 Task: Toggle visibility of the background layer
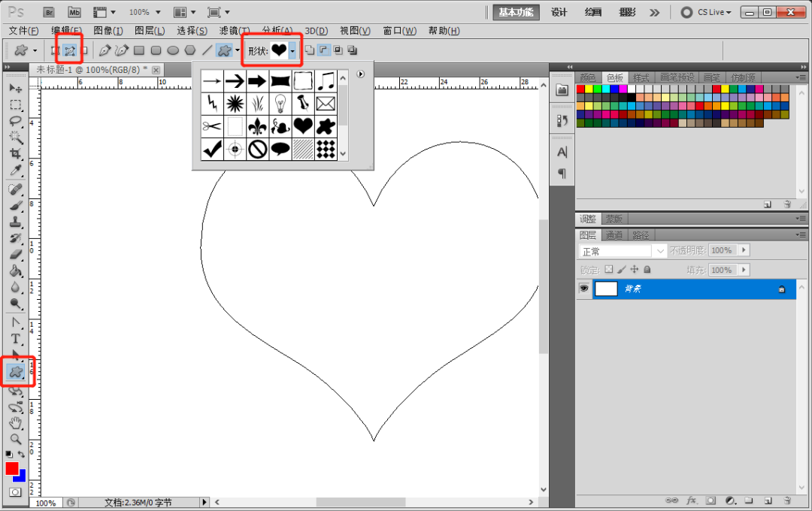[x=583, y=289]
